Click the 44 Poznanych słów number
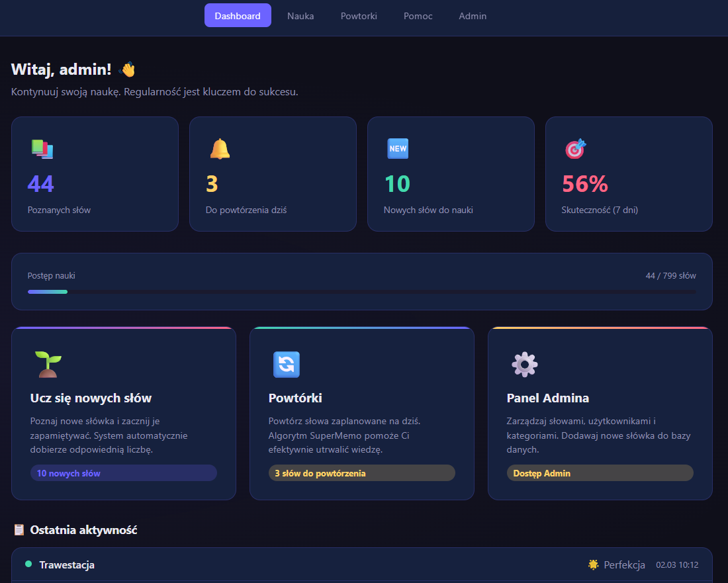The width and height of the screenshot is (728, 583). (41, 184)
